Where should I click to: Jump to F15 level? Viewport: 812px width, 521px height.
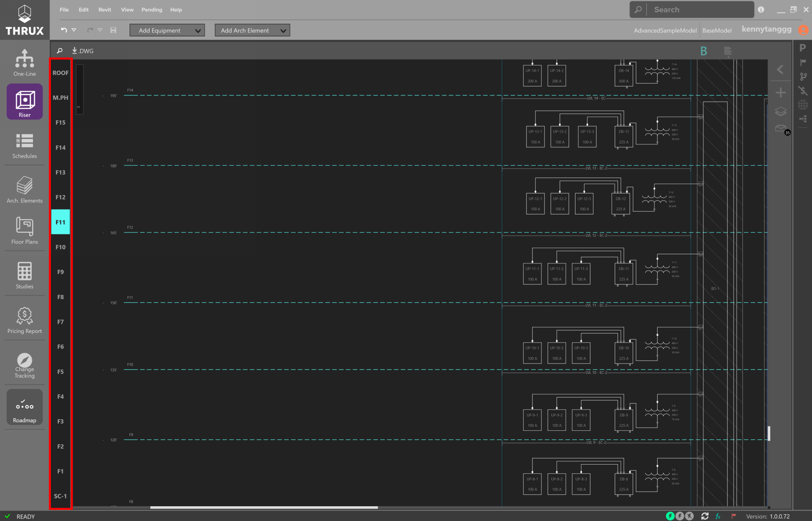(61, 122)
